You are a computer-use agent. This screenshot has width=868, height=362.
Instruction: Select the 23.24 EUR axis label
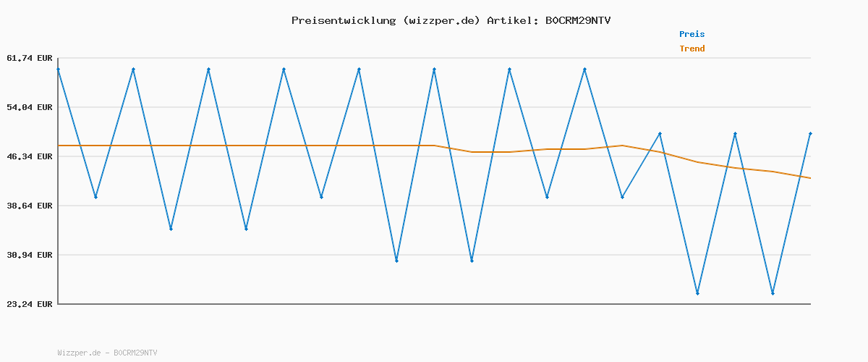[x=30, y=304]
